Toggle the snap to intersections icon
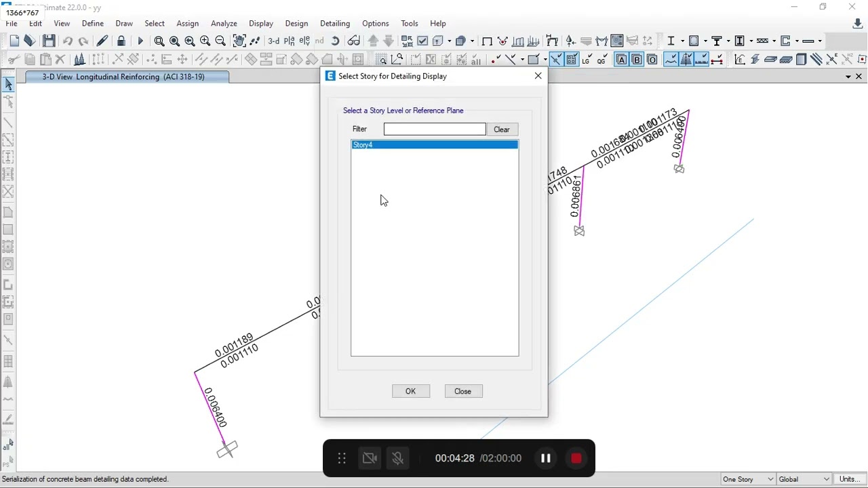Screen dimensions: 868x488 (556, 60)
